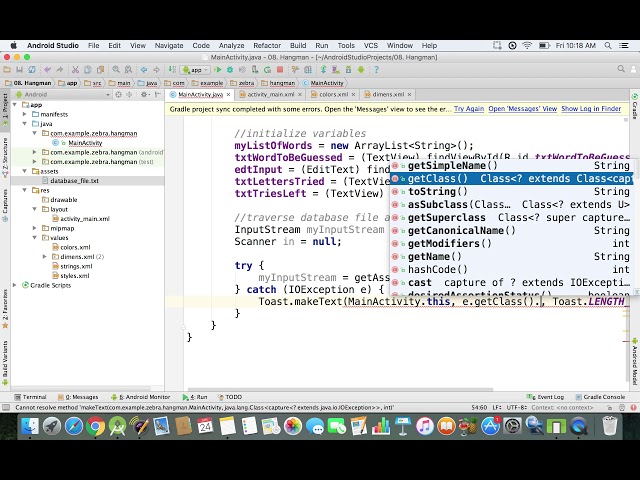Open the app run configuration dropdown
The width and height of the screenshot is (640, 480).
[x=196, y=70]
